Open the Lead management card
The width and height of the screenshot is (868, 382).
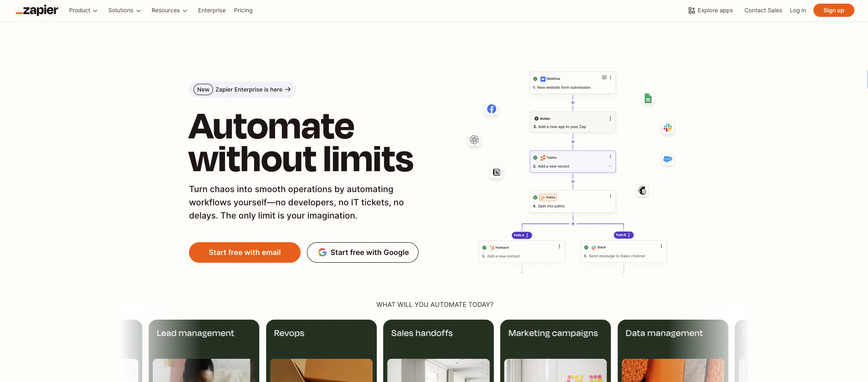tap(204, 351)
